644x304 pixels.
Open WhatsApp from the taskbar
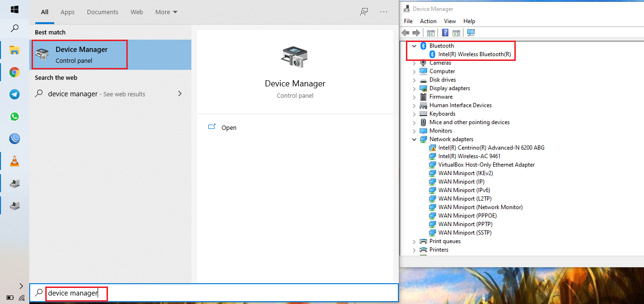(x=15, y=117)
